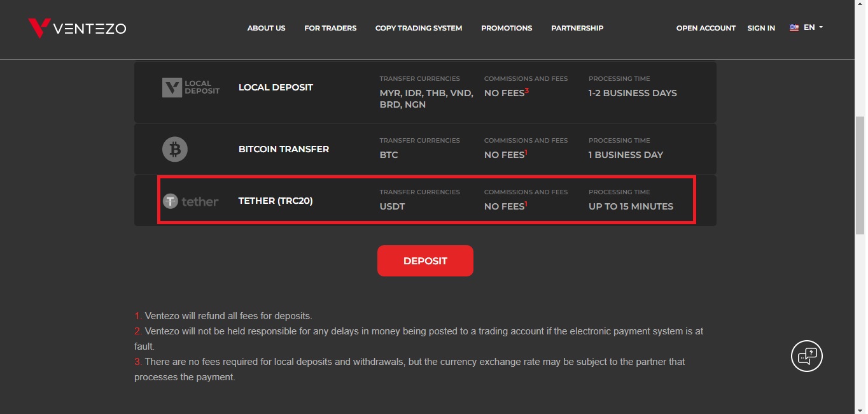Click 1-2 BUSINESS DAYS processing time
Viewport: 868px width, 414px height.
pos(633,93)
